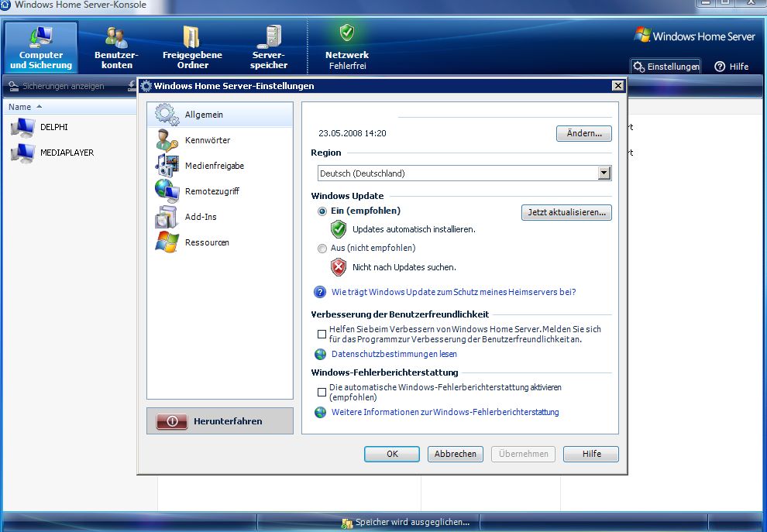Select the Allgemein gear icon

pos(167,115)
